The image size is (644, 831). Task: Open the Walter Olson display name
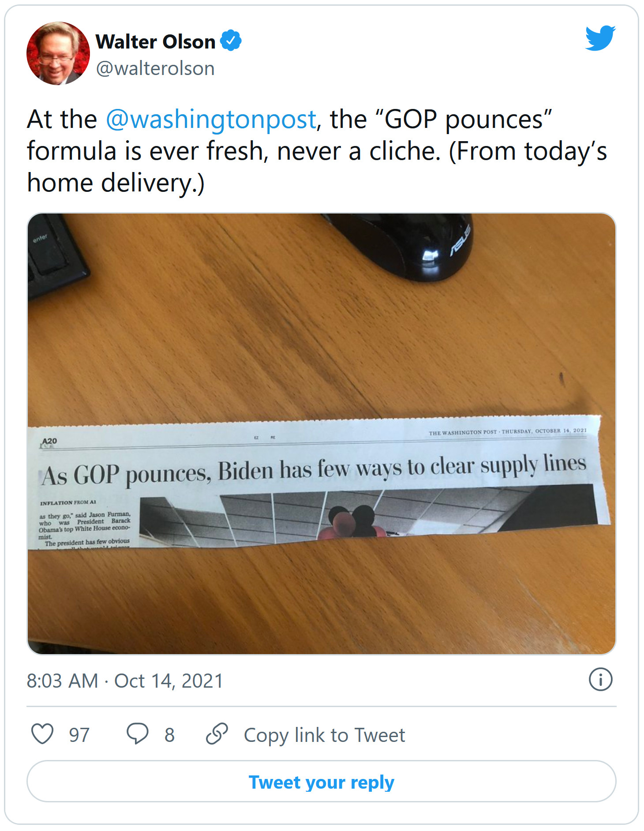tap(155, 42)
